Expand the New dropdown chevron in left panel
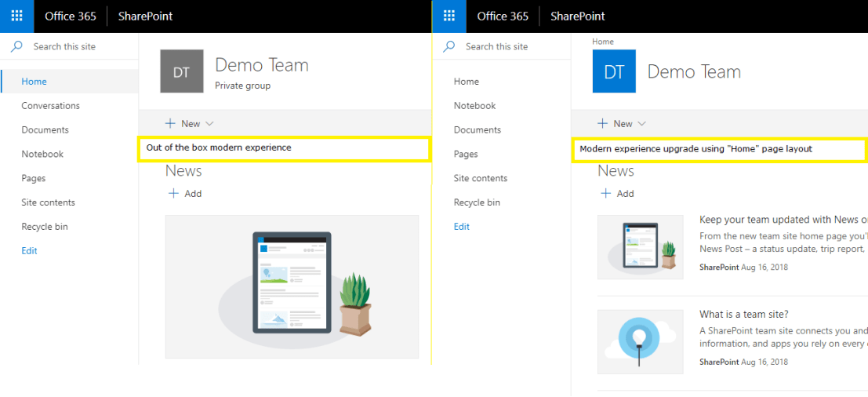The image size is (868, 397). pos(209,124)
